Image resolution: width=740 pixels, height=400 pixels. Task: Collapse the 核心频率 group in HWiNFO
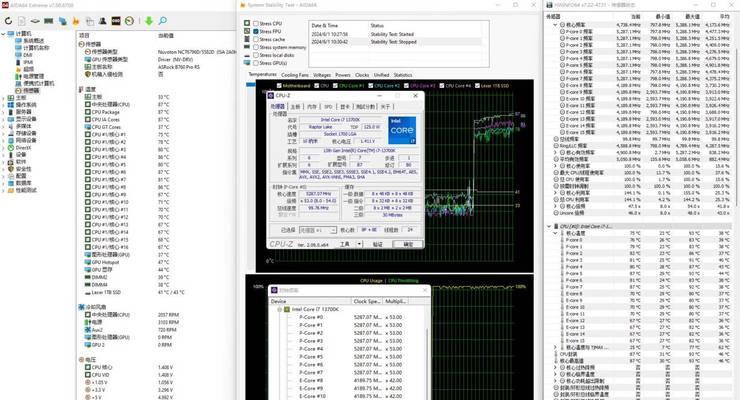[x=555, y=25]
